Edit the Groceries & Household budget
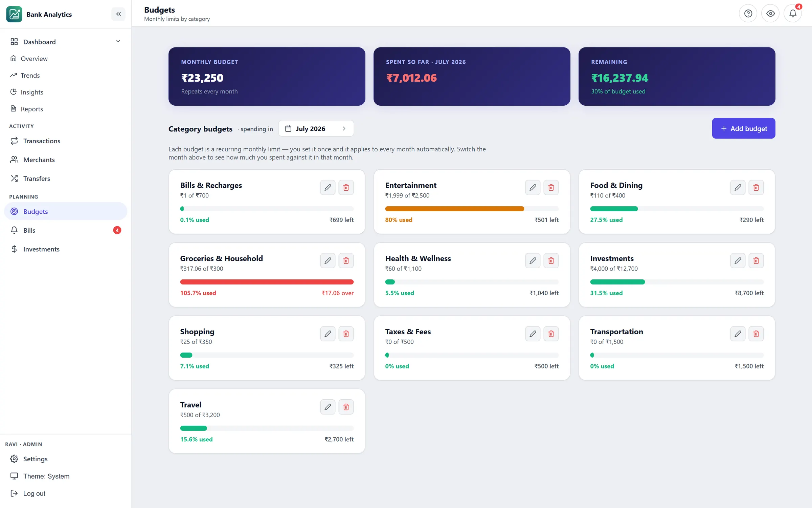Viewport: 812px width, 508px height. [x=328, y=260]
